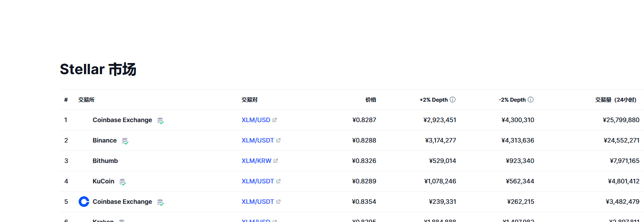Click external-link icon beside Binance XLM/USDT pair
Viewport: 644px width, 222px height.
[x=278, y=141]
